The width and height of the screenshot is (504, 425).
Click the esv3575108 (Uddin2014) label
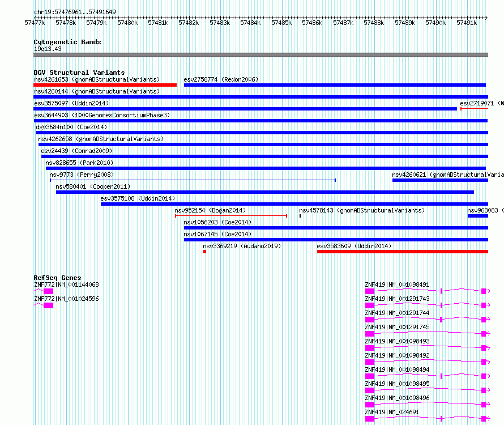tap(138, 198)
